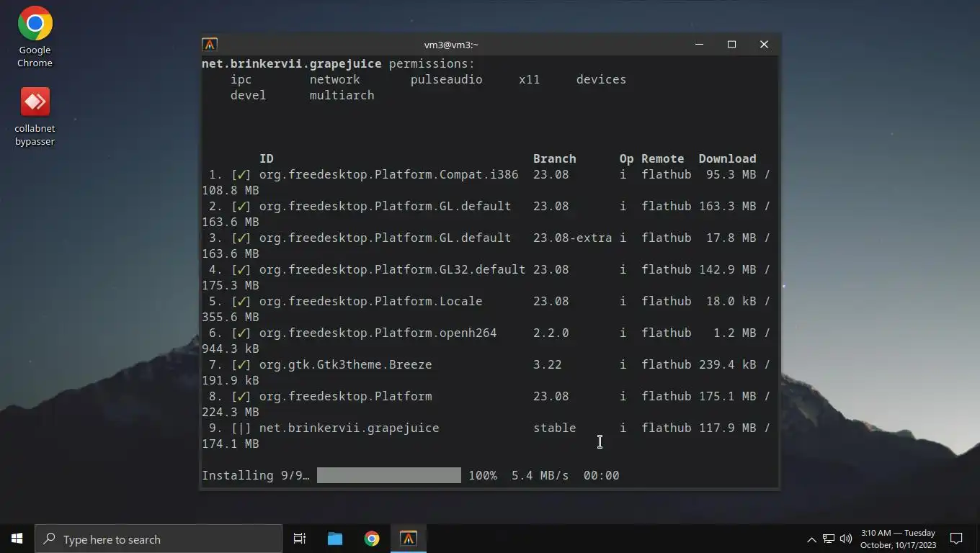Click the 'x11' permission text
The width and height of the screenshot is (980, 553).
coord(530,79)
